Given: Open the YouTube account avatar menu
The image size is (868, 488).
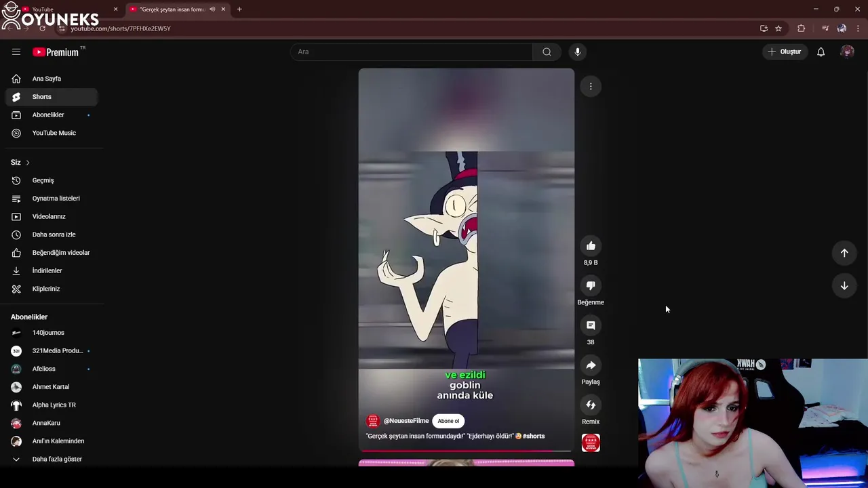Looking at the screenshot, I should [847, 52].
